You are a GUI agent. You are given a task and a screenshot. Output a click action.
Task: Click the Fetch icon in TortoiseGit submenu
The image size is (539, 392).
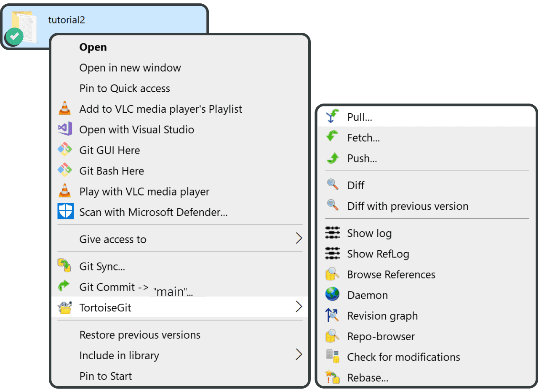[334, 137]
